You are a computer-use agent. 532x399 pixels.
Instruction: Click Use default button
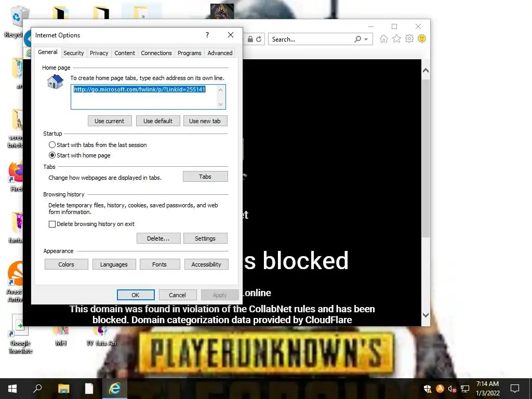pyautogui.click(x=158, y=121)
